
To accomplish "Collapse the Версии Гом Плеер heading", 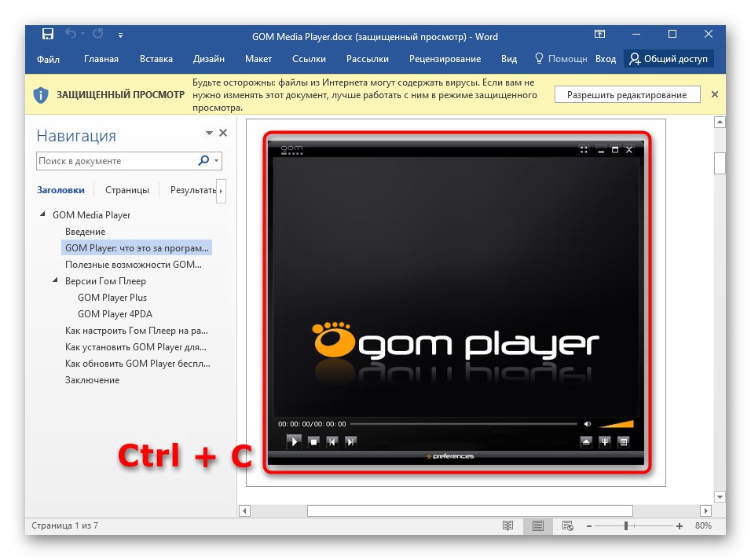I will pos(55,280).
